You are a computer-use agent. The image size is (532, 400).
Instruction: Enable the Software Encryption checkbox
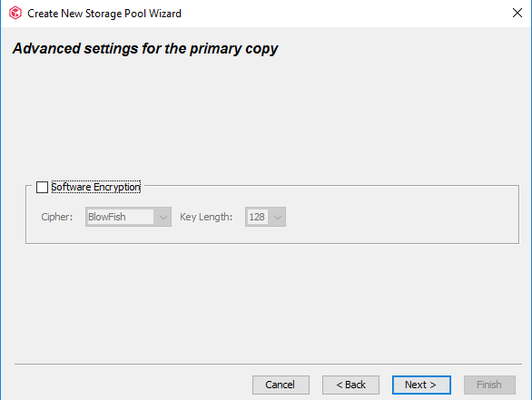coord(42,187)
